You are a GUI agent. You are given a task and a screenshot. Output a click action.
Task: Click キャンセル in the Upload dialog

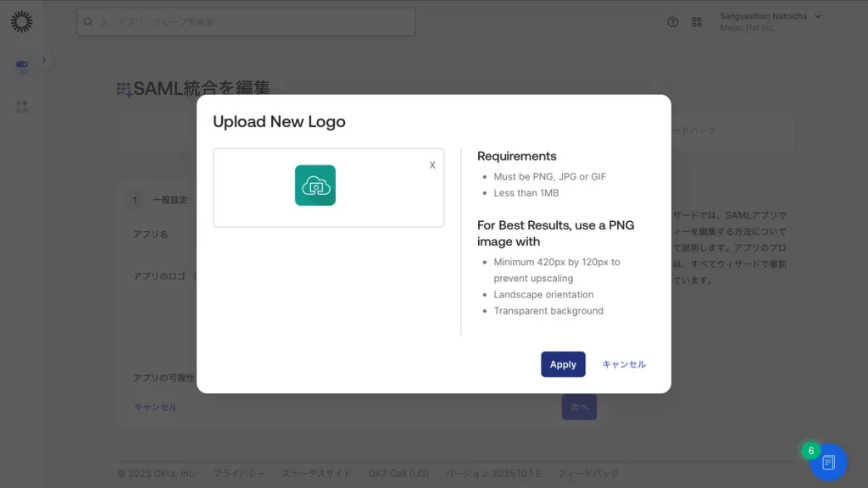624,364
